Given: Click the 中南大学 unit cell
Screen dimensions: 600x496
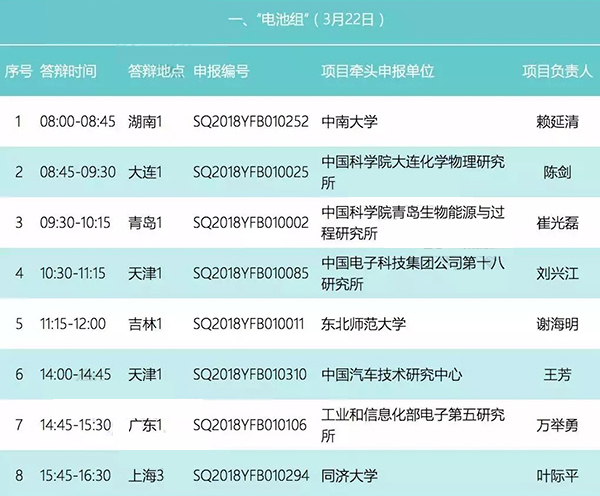Looking at the screenshot, I should (x=349, y=122).
